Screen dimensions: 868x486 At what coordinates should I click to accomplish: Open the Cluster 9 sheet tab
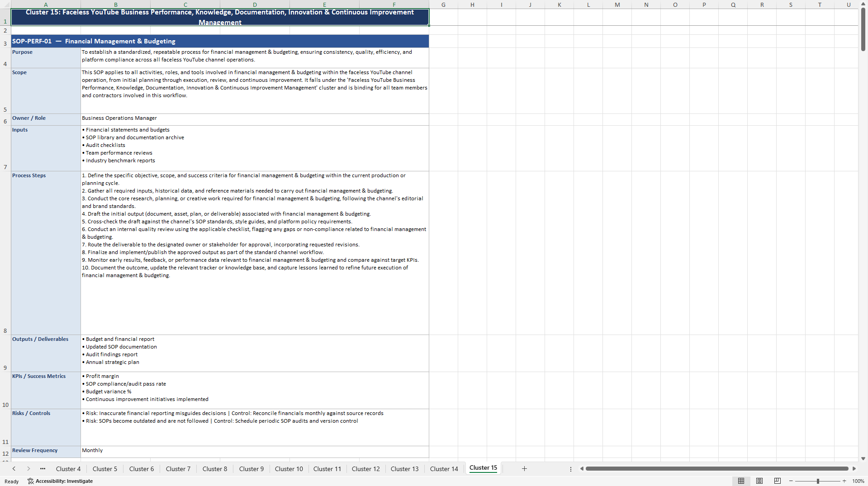(251, 469)
